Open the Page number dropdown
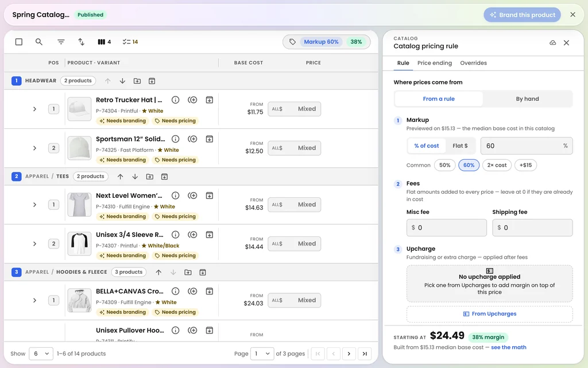This screenshot has width=588, height=368. point(262,354)
